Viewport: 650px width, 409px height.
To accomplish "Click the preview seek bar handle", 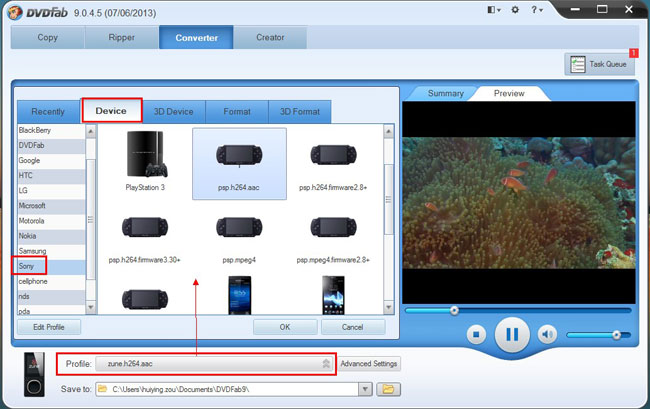I will [x=454, y=310].
